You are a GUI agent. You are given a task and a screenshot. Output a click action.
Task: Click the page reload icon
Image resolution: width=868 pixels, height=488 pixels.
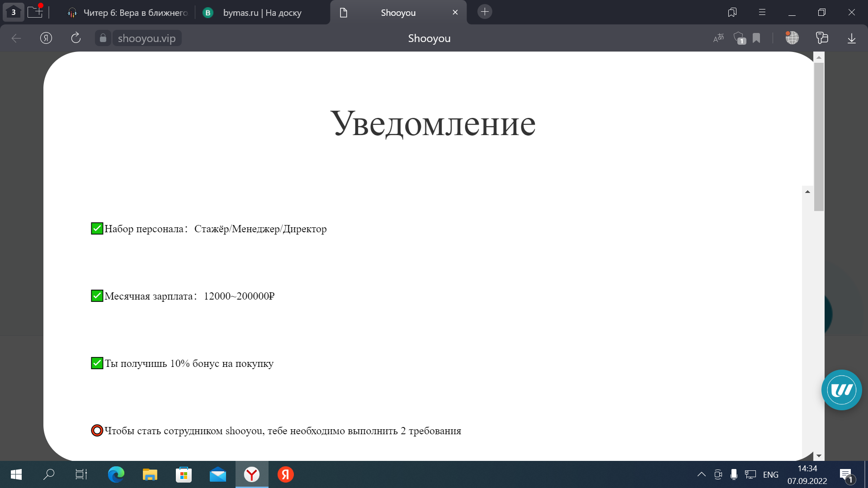click(76, 38)
